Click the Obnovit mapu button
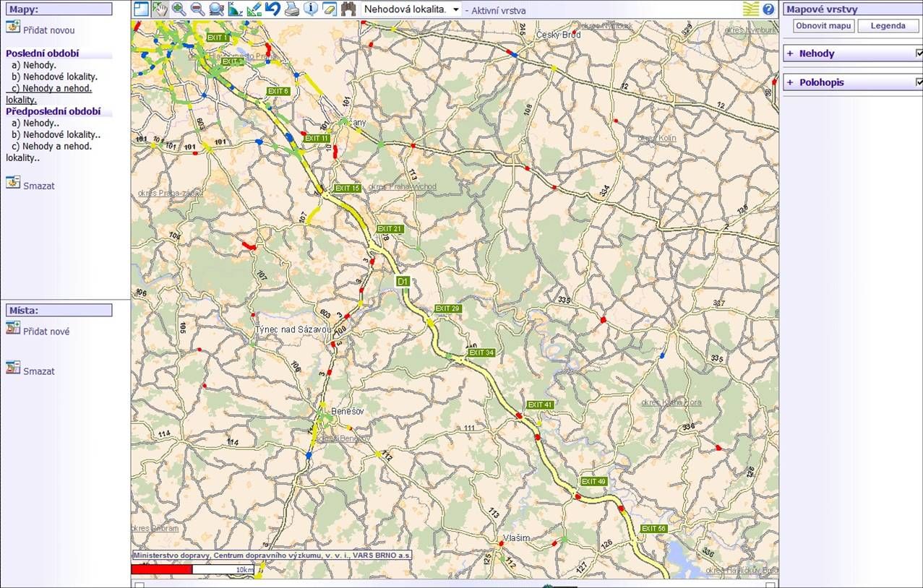 coord(824,25)
